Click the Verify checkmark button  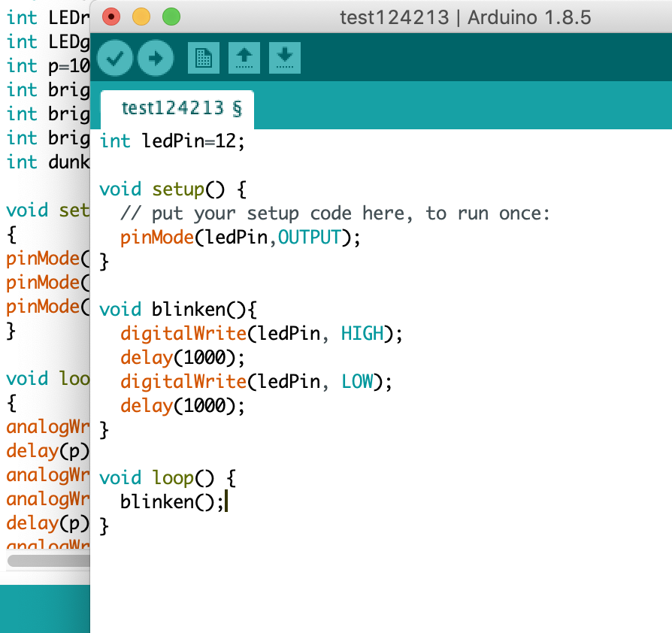115,59
